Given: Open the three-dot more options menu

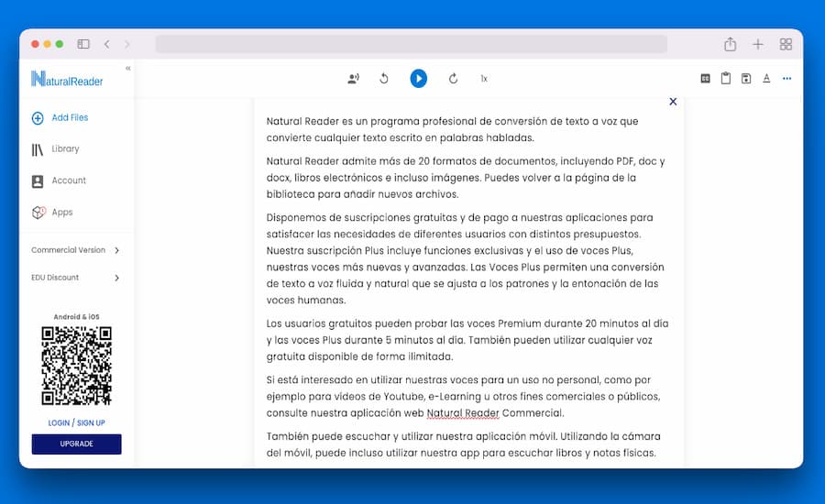Looking at the screenshot, I should click(787, 79).
